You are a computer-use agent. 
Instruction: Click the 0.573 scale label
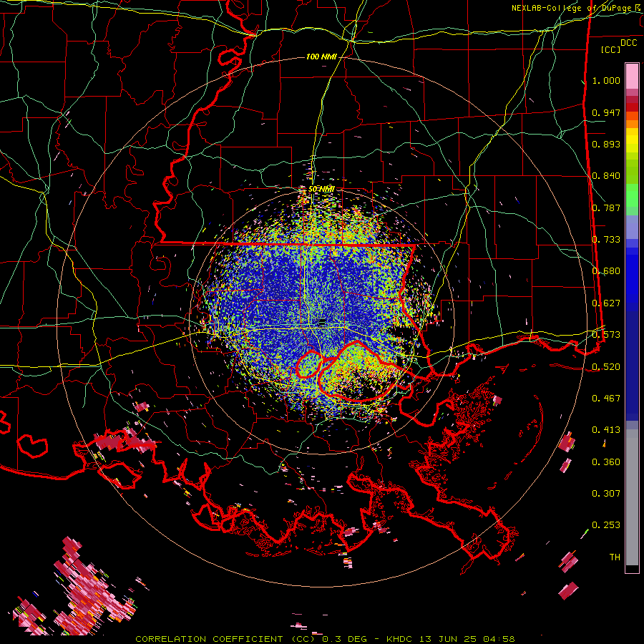point(606,335)
